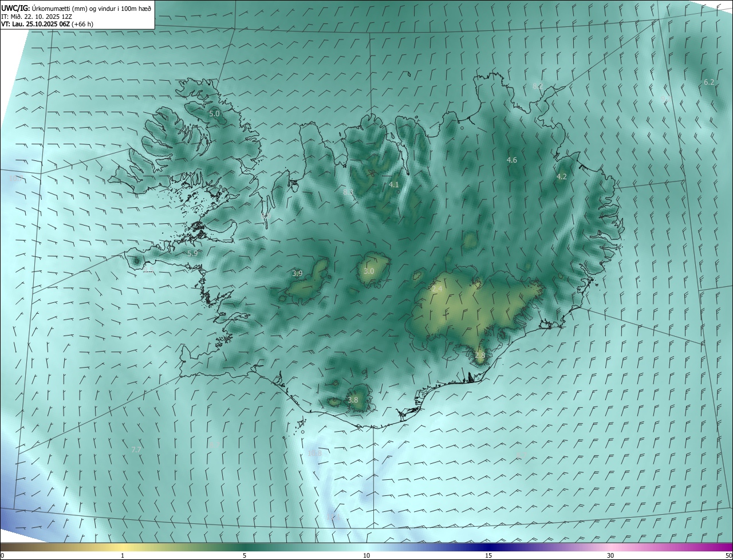Image resolution: width=733 pixels, height=560 pixels.
Task: Click the 10.8 value label
Action: (314, 453)
